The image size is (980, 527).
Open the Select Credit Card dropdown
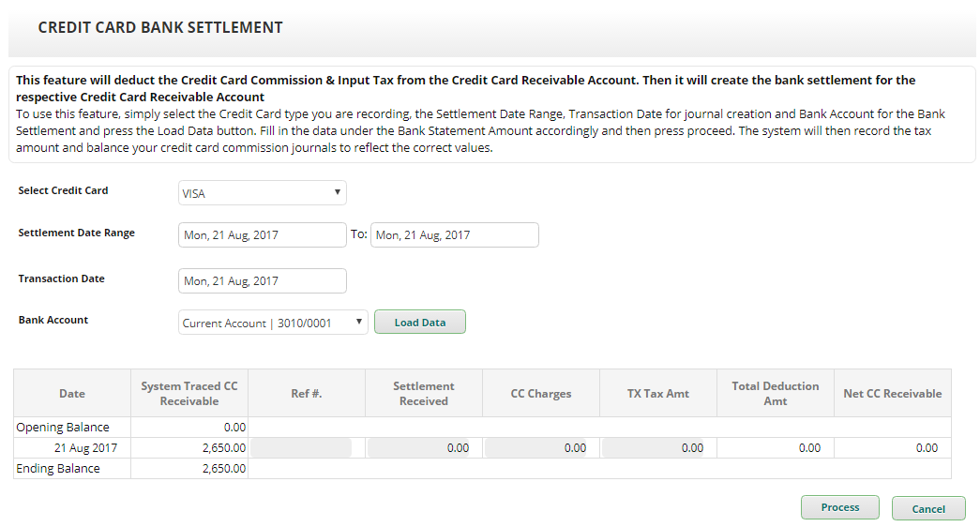[x=262, y=193]
